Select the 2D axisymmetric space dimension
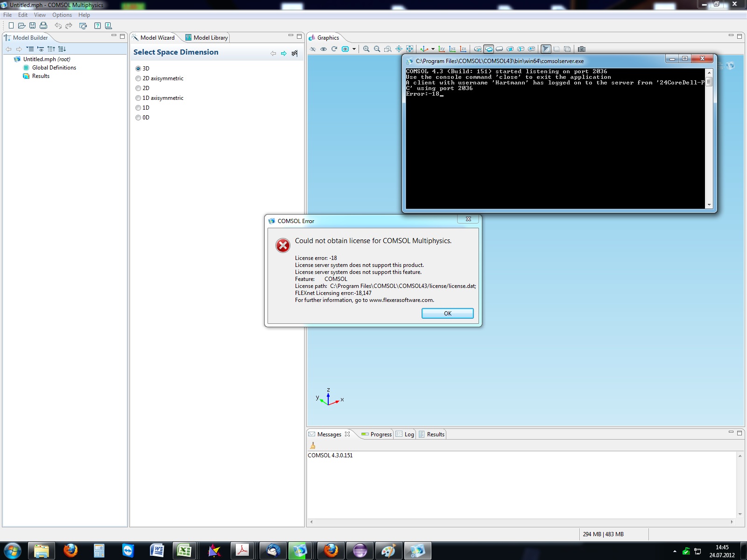747x560 pixels. pyautogui.click(x=138, y=78)
